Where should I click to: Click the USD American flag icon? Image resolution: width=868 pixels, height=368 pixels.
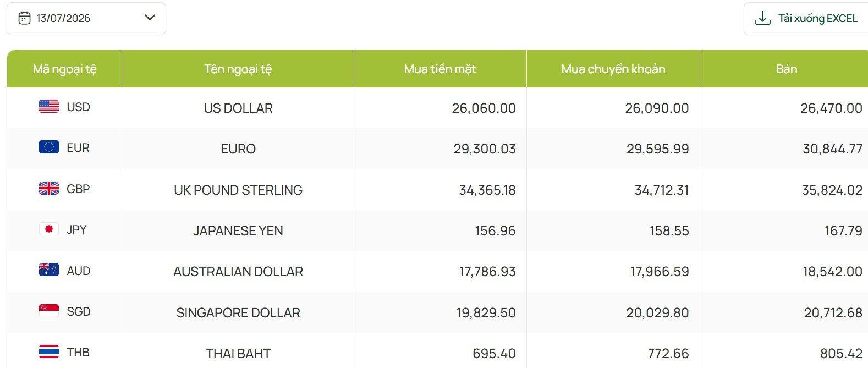tap(49, 106)
